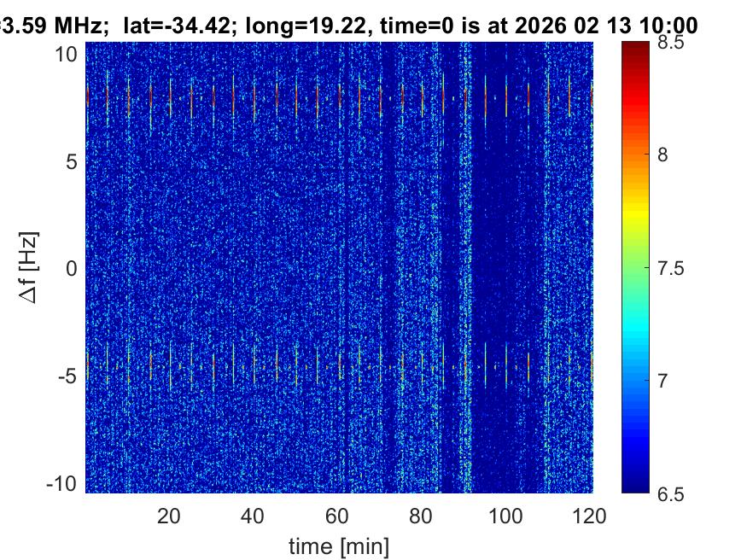Viewport: 747px width, 560px height.
Task: Click x-axis tick label 60
Action: pos(337,515)
